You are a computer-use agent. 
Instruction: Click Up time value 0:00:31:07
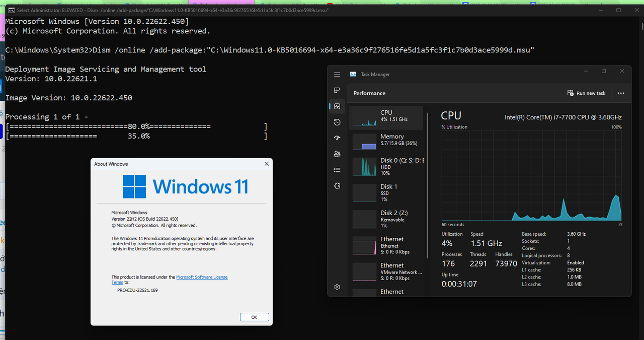pos(459,284)
